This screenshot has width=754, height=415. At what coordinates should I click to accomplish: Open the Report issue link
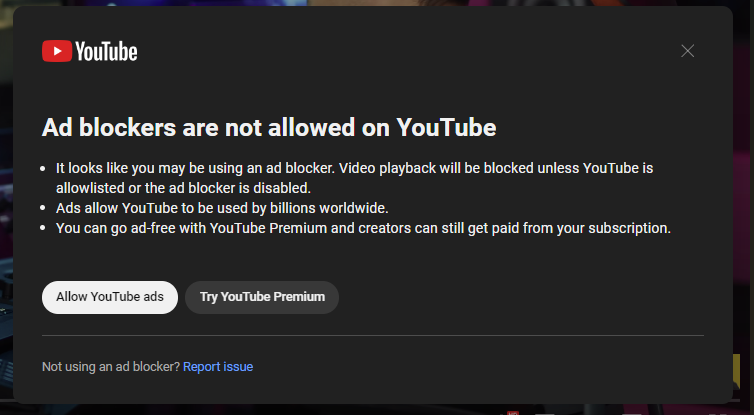point(218,367)
